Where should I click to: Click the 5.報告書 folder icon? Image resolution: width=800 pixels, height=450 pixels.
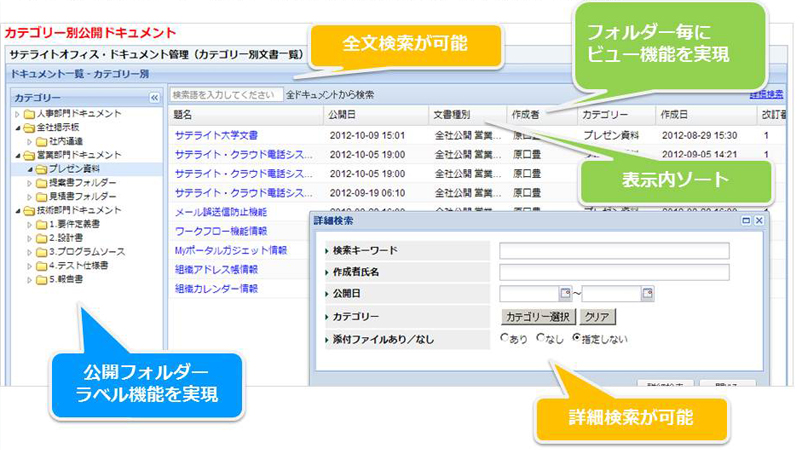click(42, 280)
